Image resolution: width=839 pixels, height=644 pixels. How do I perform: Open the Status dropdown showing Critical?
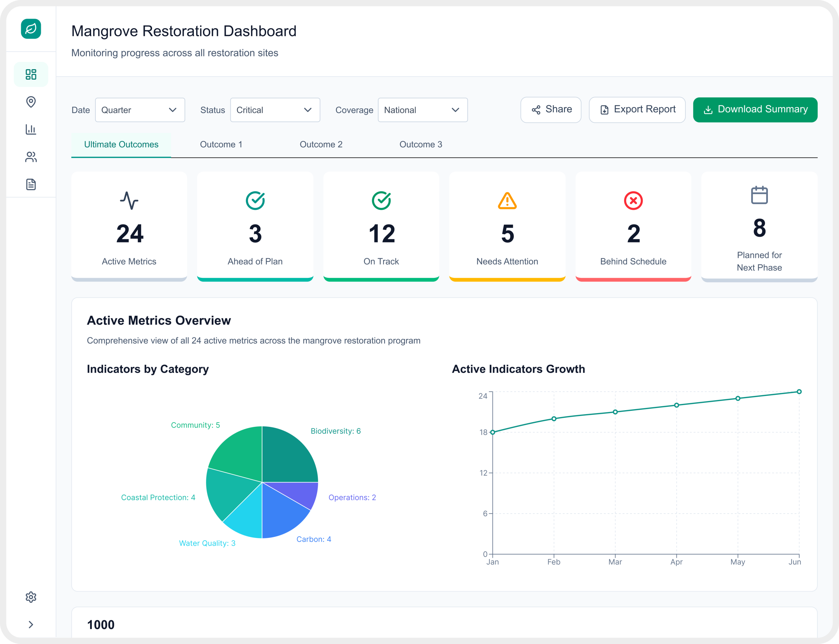(275, 110)
